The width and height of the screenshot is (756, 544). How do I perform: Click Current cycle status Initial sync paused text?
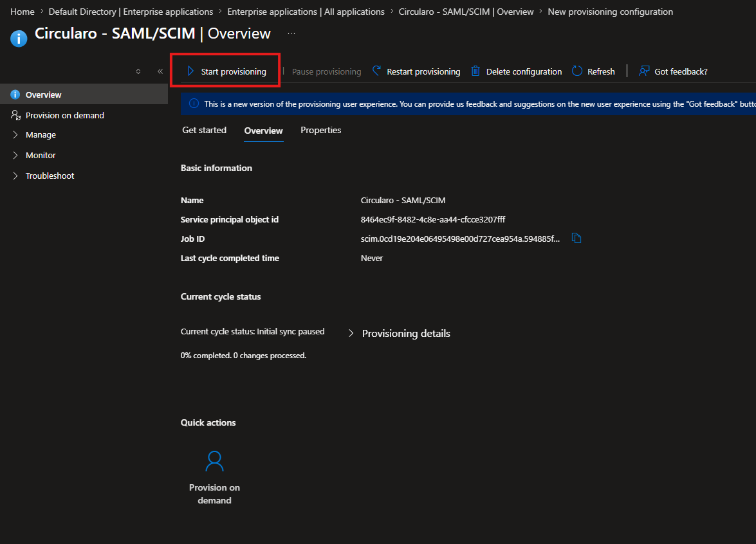[x=253, y=332]
